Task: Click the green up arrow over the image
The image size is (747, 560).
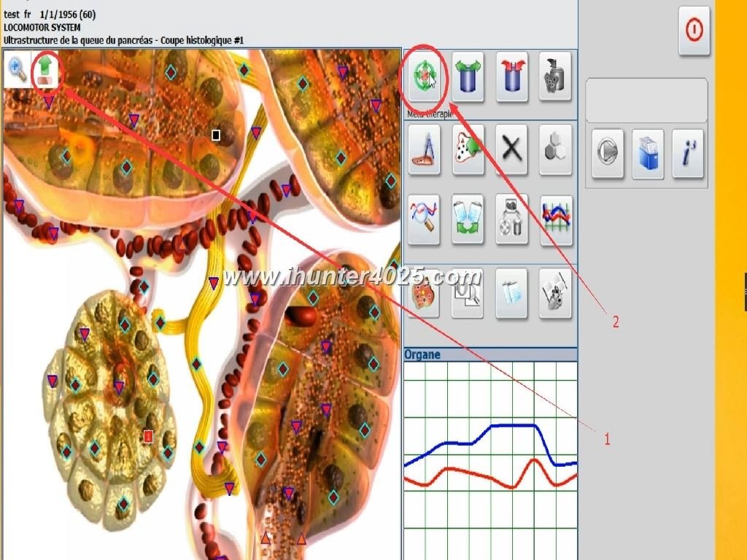Action: (x=46, y=71)
